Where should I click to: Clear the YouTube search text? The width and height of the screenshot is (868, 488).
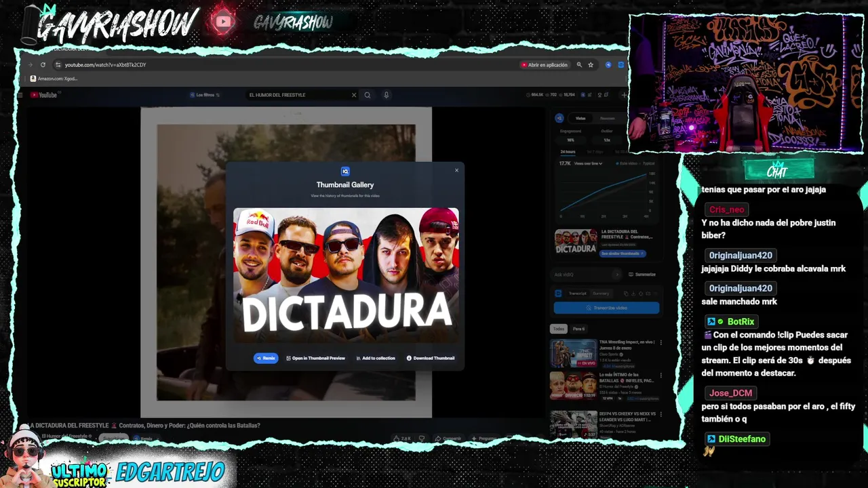[x=353, y=95]
